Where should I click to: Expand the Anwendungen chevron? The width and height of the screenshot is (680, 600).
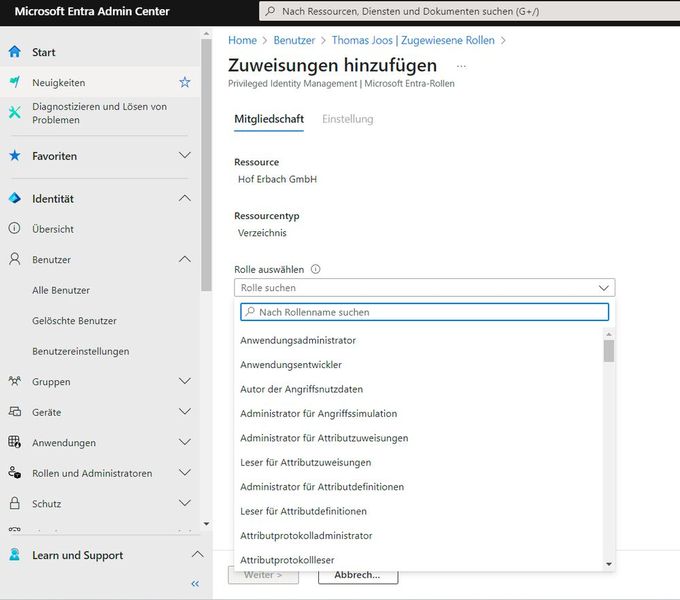coord(185,442)
